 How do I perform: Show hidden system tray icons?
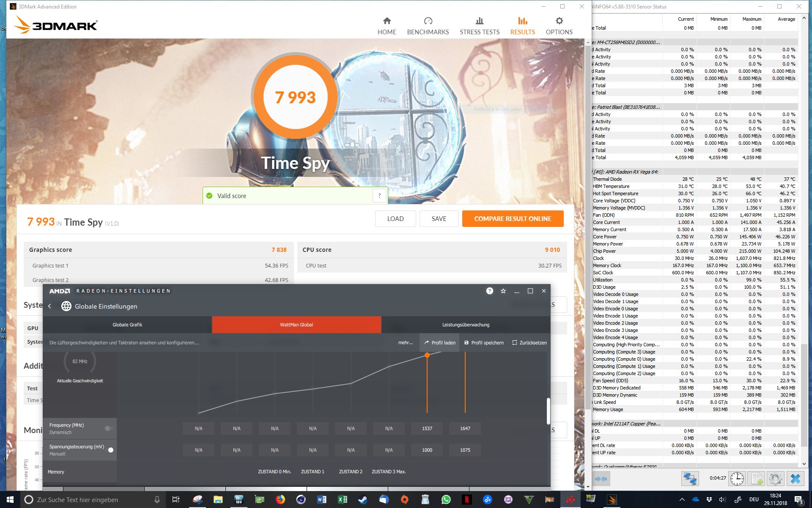coord(682,500)
